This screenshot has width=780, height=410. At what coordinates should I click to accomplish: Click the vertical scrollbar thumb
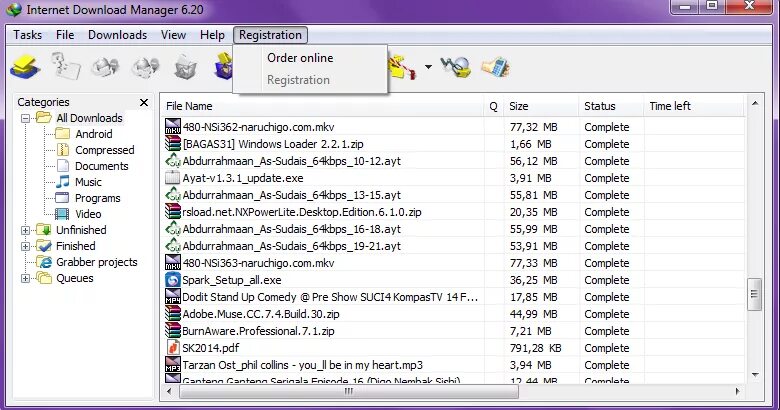point(755,294)
